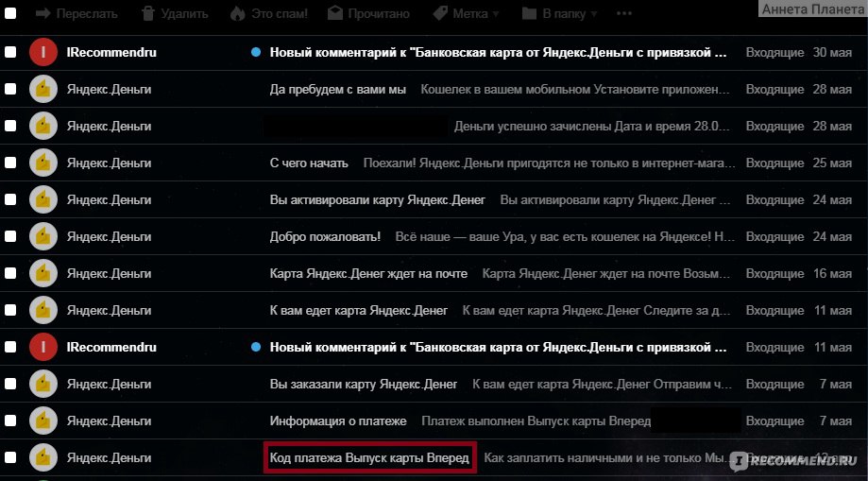Screen dimensions: 868x481
Task: Open the 'Вы активировали карту Яндекс.Денег' subject
Action: point(378,200)
